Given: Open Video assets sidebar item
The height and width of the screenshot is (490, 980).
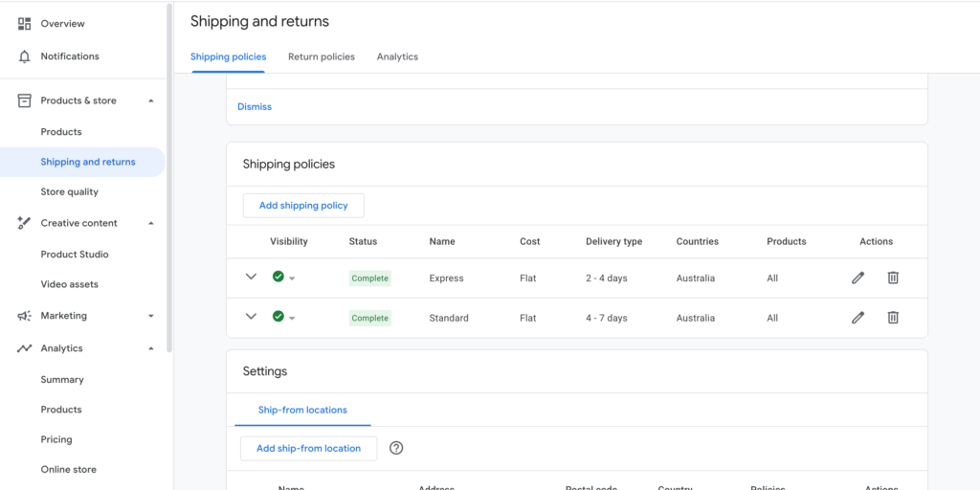Looking at the screenshot, I should pos(69,284).
